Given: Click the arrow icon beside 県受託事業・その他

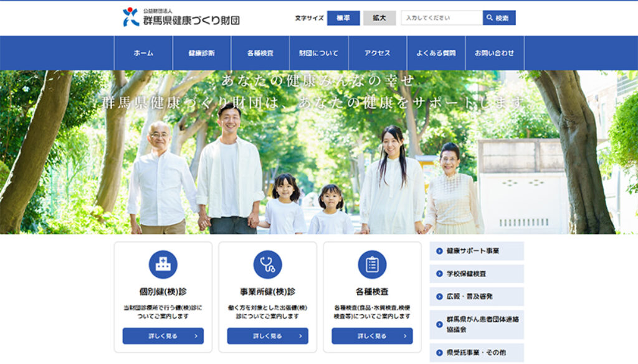Looking at the screenshot, I should point(440,352).
